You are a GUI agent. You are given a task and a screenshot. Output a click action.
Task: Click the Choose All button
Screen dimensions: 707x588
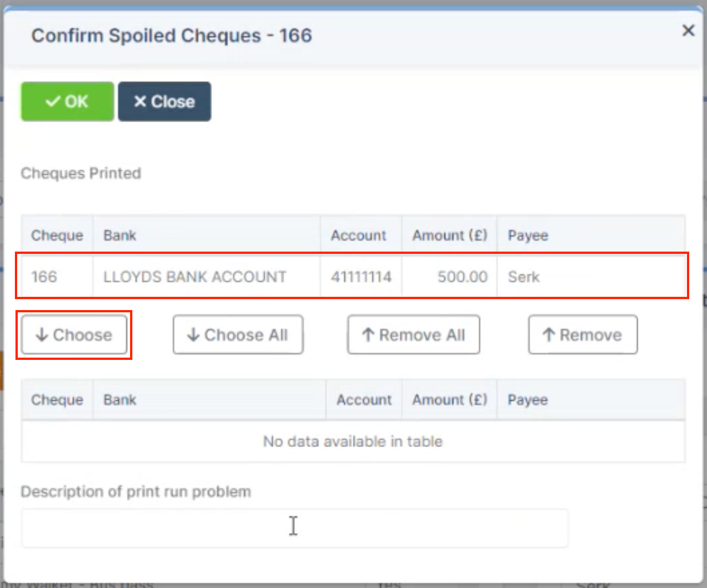click(238, 335)
